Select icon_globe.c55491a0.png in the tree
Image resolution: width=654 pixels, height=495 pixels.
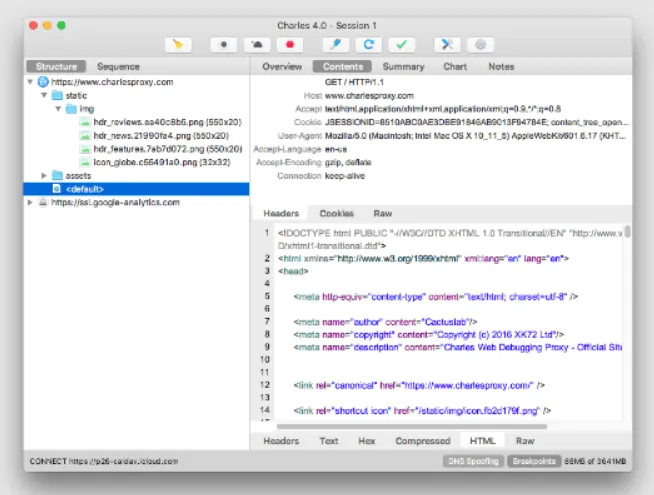(x=162, y=162)
